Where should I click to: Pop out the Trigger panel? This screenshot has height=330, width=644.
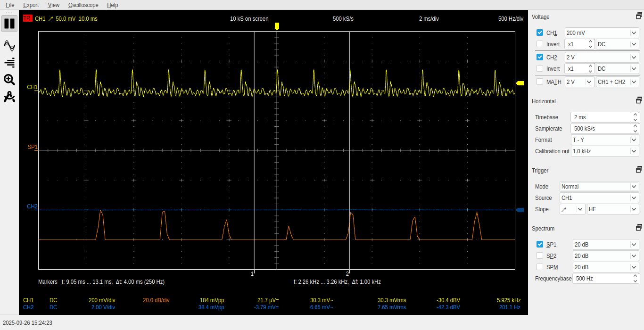click(x=639, y=170)
